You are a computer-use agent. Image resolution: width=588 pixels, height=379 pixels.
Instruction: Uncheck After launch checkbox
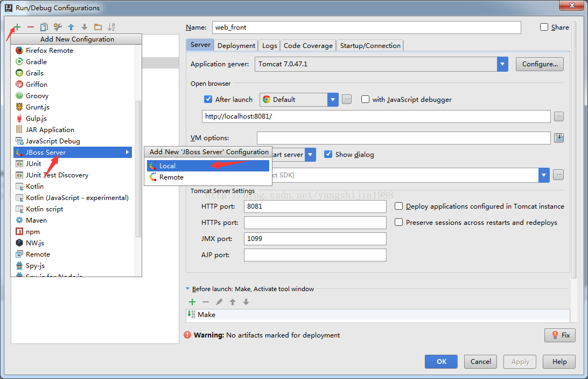click(208, 99)
